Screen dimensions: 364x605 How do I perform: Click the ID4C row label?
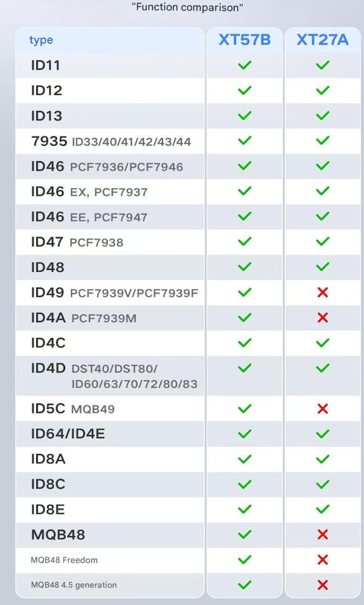(x=48, y=343)
